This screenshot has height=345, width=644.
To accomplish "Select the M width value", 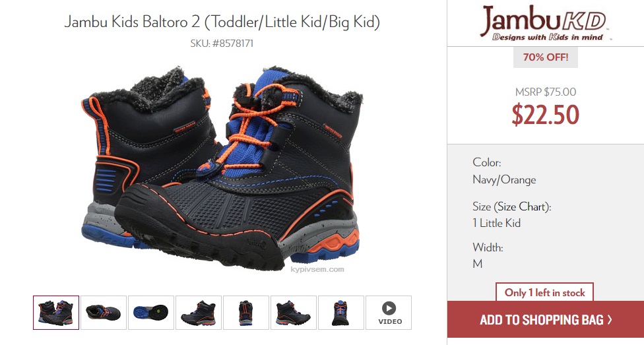I will click(x=477, y=264).
